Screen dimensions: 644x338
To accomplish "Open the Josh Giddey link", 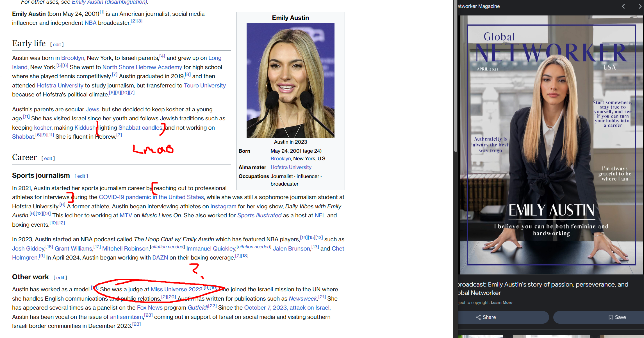I will [28, 249].
